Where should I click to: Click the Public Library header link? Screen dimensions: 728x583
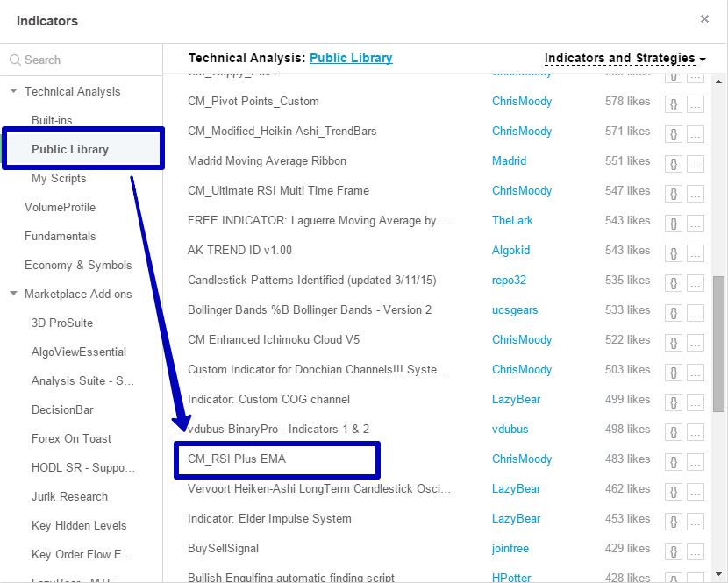[351, 59]
